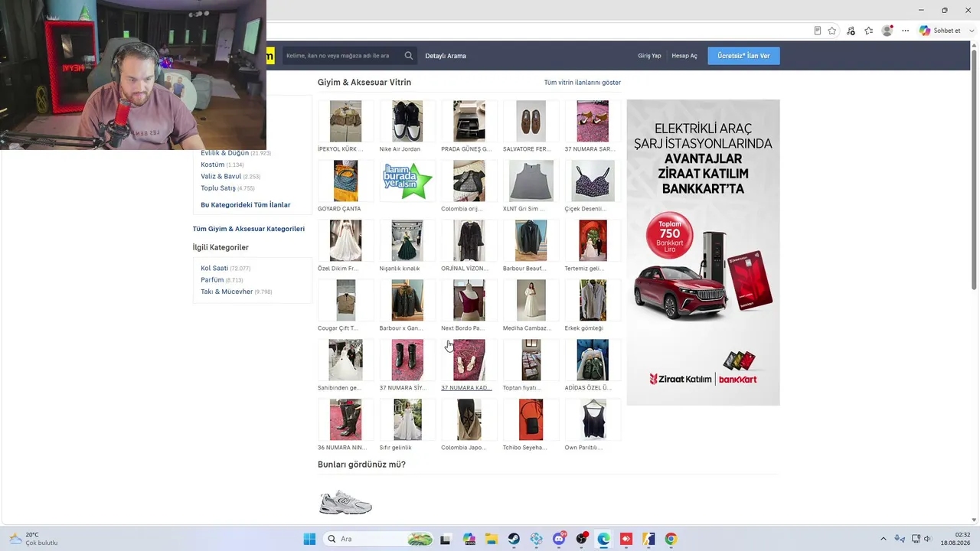Image resolution: width=980 pixels, height=551 pixels.
Task: Open the browser profile avatar
Action: (x=887, y=31)
